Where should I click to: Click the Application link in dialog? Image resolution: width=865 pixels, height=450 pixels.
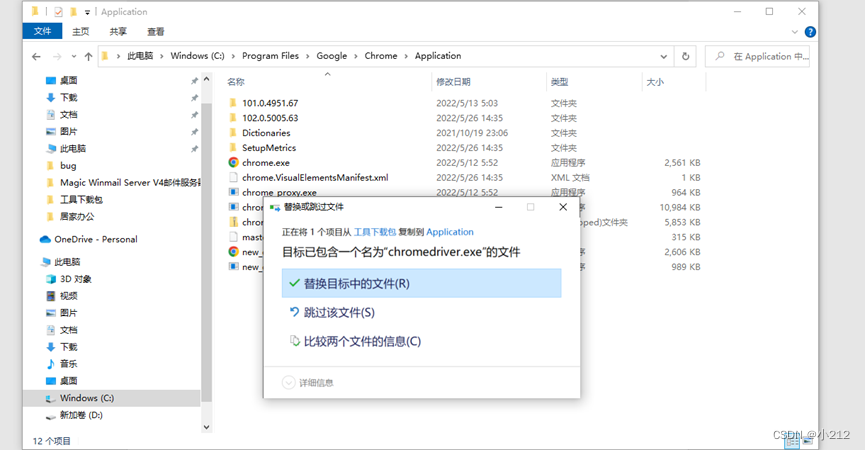tap(450, 232)
